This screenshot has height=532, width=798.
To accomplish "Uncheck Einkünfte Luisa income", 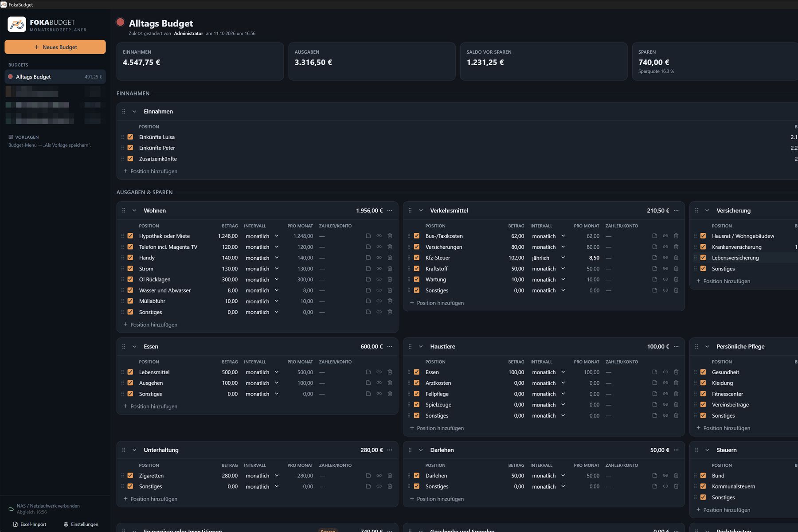I will click(130, 137).
